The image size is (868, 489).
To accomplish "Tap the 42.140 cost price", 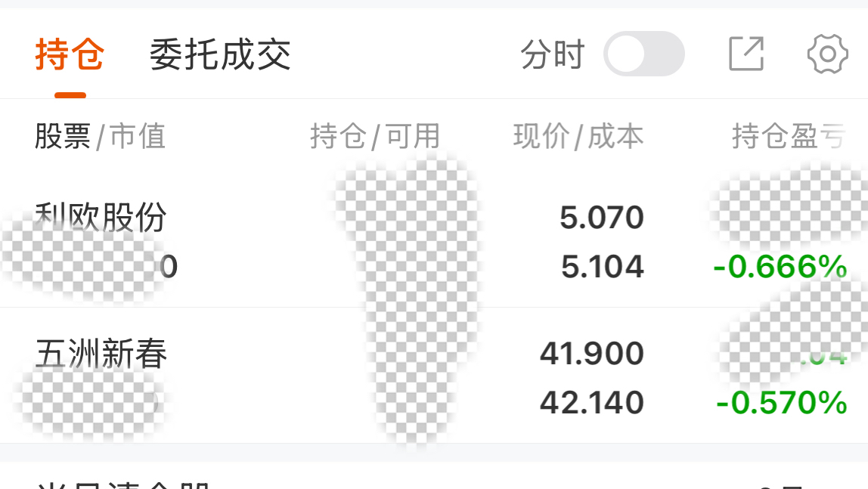I will click(x=592, y=403).
